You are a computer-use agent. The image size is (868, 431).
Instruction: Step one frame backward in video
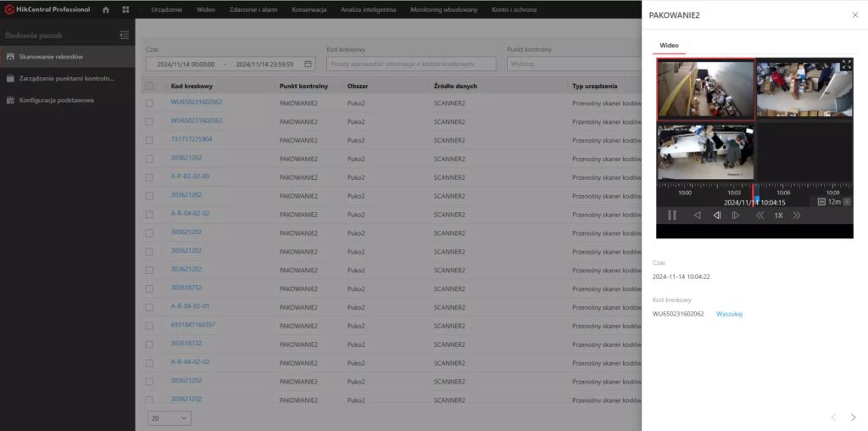716,215
